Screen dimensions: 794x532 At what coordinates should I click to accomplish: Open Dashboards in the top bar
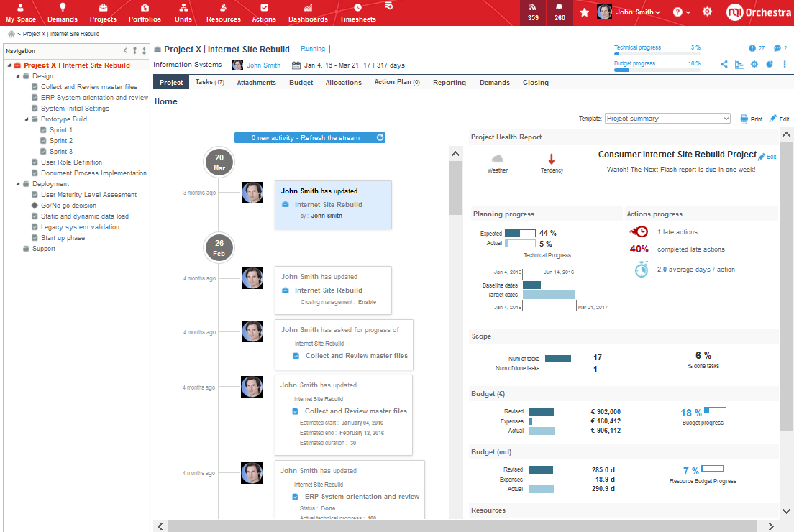pos(308,13)
